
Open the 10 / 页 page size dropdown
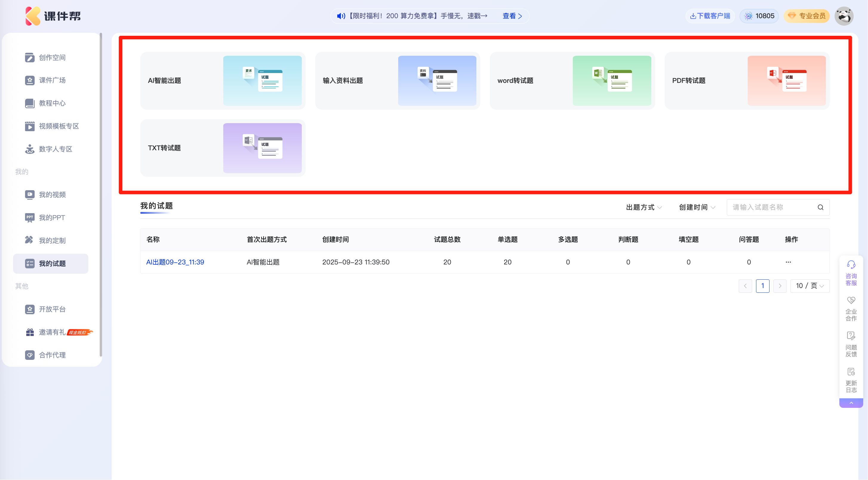coord(810,286)
